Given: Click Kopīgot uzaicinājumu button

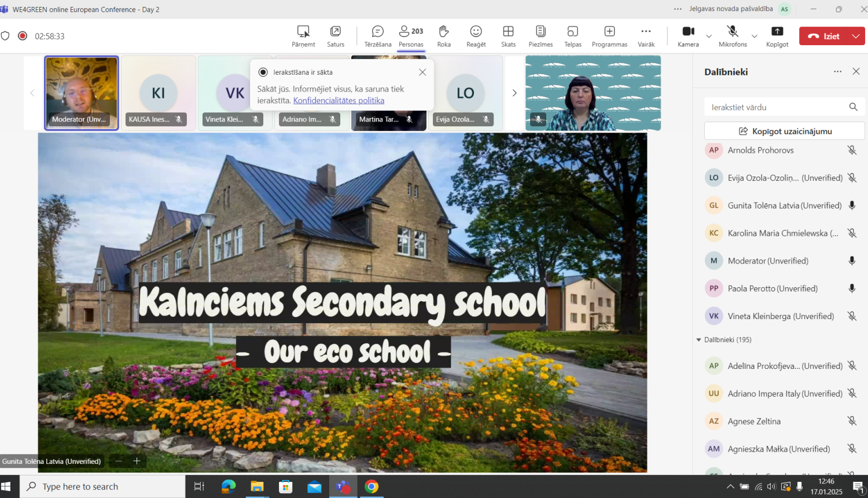Looking at the screenshot, I should (x=784, y=131).
